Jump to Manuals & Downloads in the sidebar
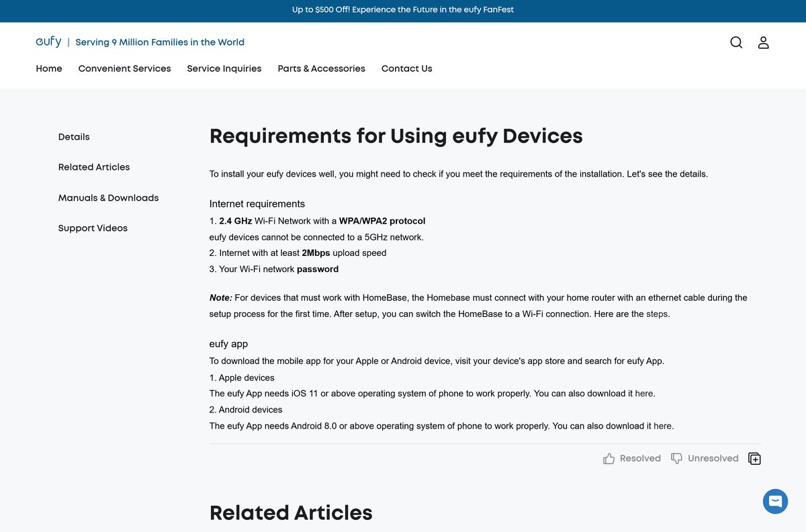Viewport: 806px width, 532px height. (x=109, y=197)
